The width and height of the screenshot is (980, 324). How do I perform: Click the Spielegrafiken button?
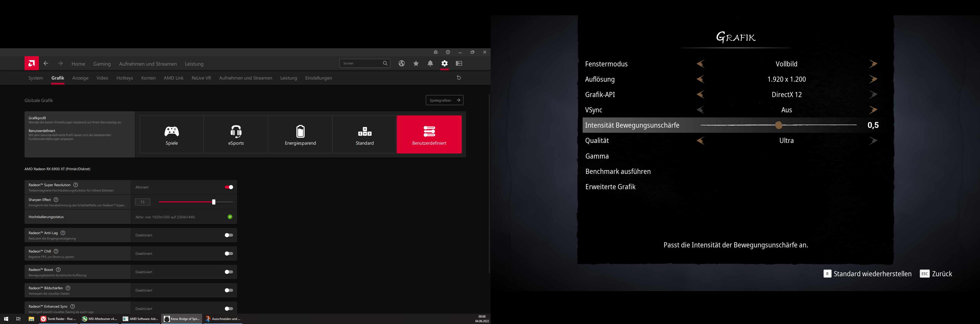click(x=444, y=100)
